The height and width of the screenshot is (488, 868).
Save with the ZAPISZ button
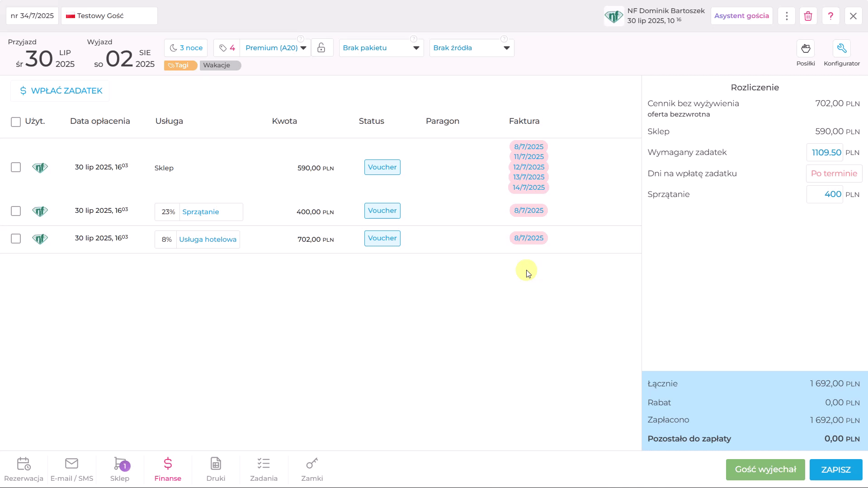(x=836, y=469)
